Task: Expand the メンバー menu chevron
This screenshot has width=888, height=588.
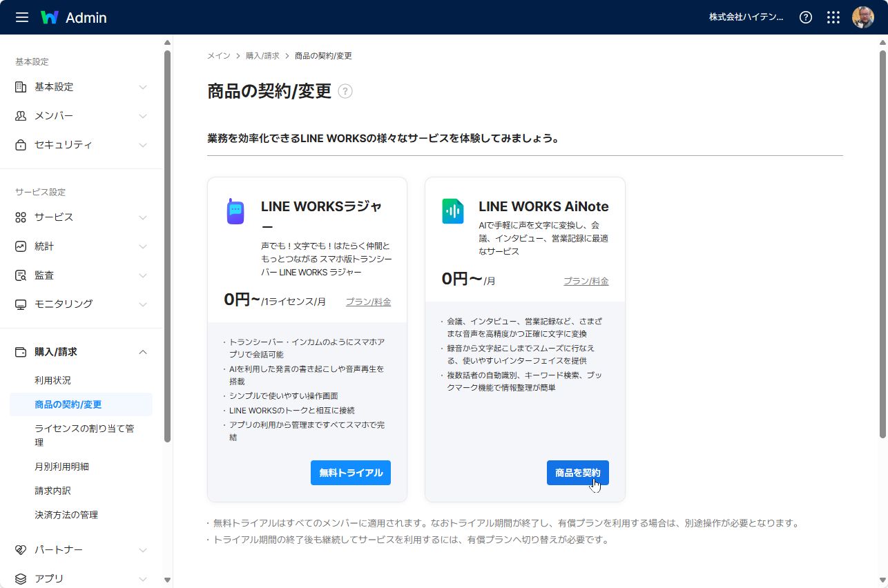Action: [143, 116]
